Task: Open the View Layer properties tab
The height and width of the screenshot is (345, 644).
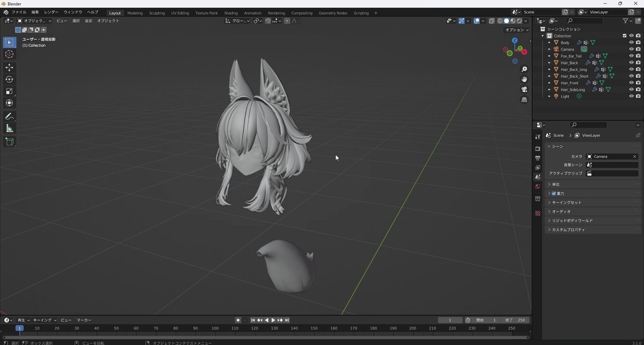Action: 538,168
